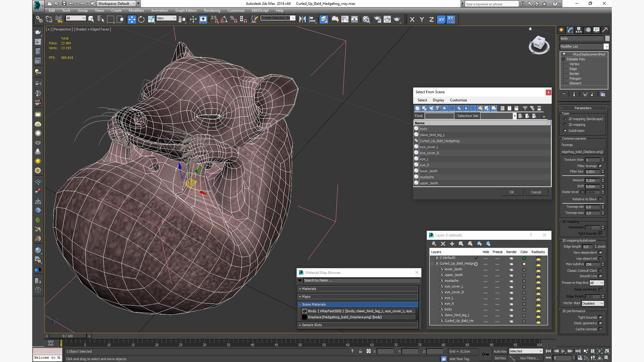This screenshot has height=362, width=644.
Task: Restrict transform to X axis
Action: tap(412, 19)
